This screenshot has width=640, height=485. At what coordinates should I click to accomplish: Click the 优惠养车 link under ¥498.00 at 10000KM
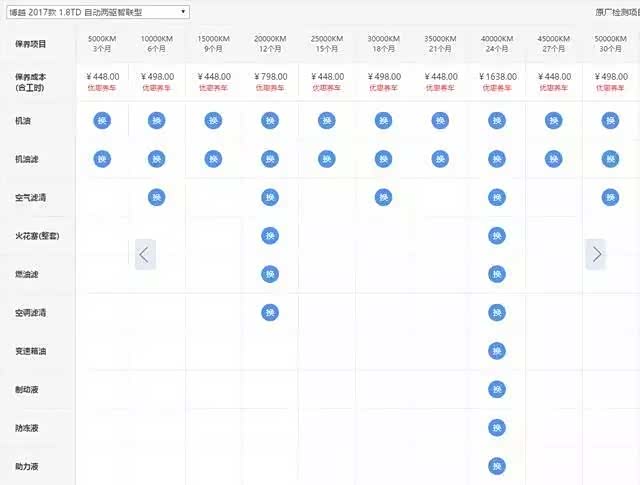click(157, 88)
